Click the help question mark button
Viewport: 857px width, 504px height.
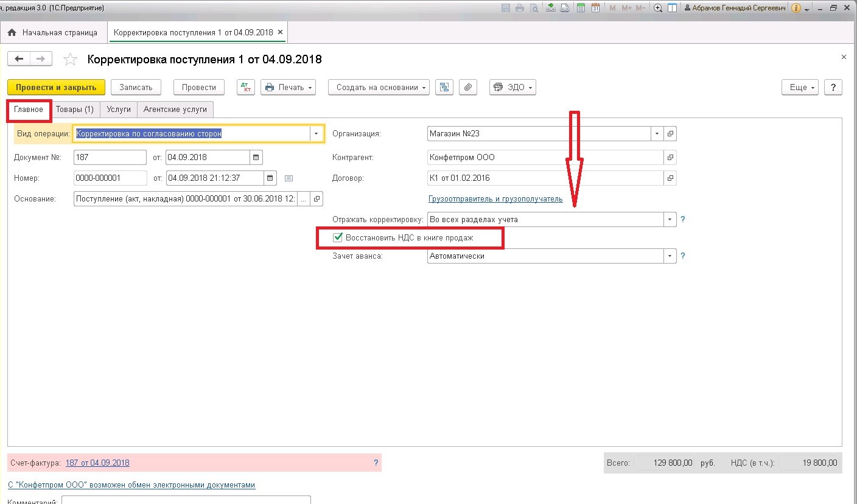pos(833,88)
